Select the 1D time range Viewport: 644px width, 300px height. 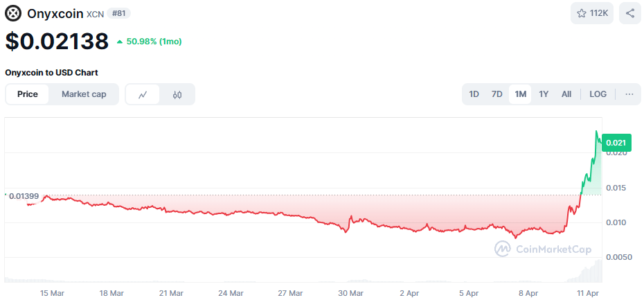point(474,94)
